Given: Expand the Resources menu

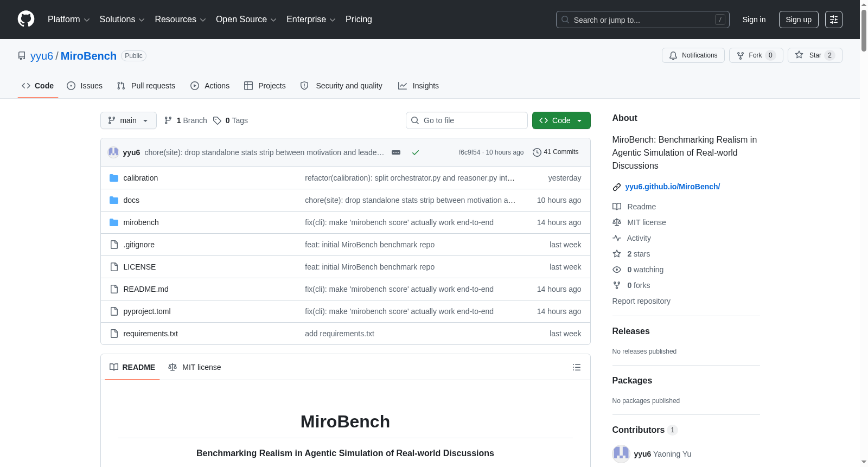Looking at the screenshot, I should click(180, 20).
